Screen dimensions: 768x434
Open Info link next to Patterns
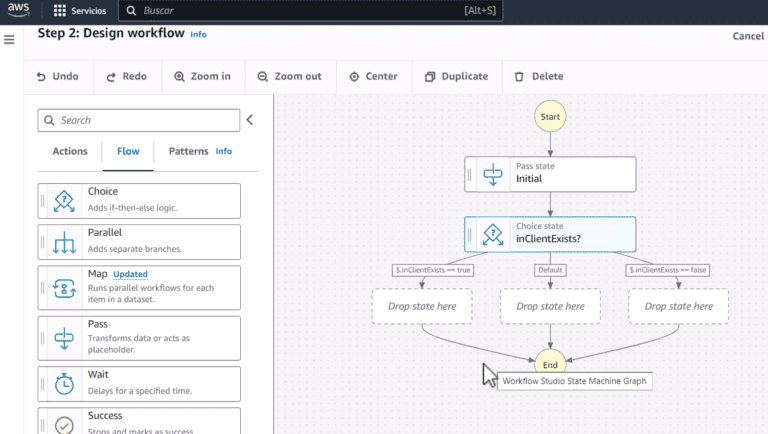(x=224, y=151)
